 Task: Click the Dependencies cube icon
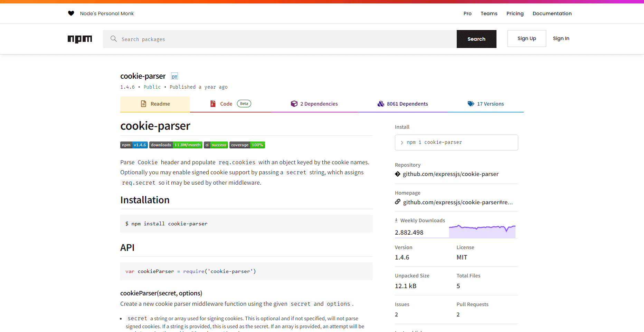tap(294, 104)
